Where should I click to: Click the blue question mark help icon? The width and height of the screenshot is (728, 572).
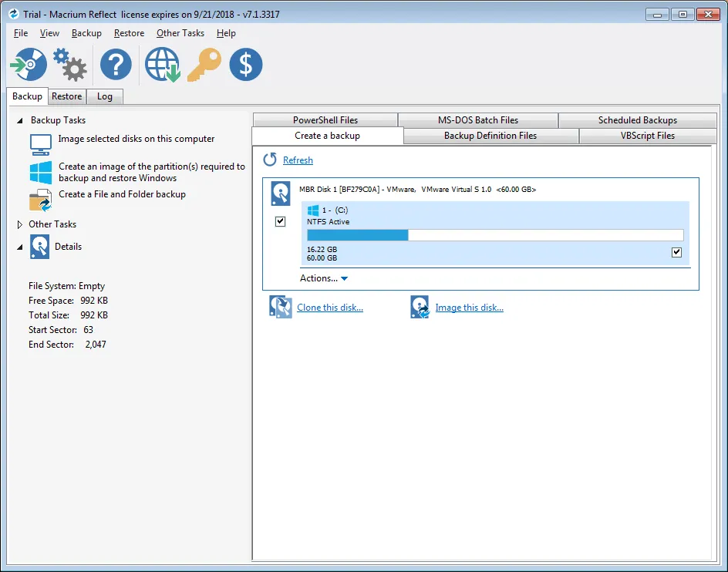[116, 65]
